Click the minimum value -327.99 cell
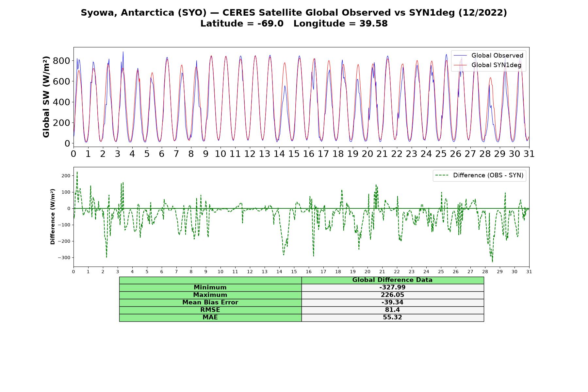Viewport: 588px width, 392px height. pos(392,287)
